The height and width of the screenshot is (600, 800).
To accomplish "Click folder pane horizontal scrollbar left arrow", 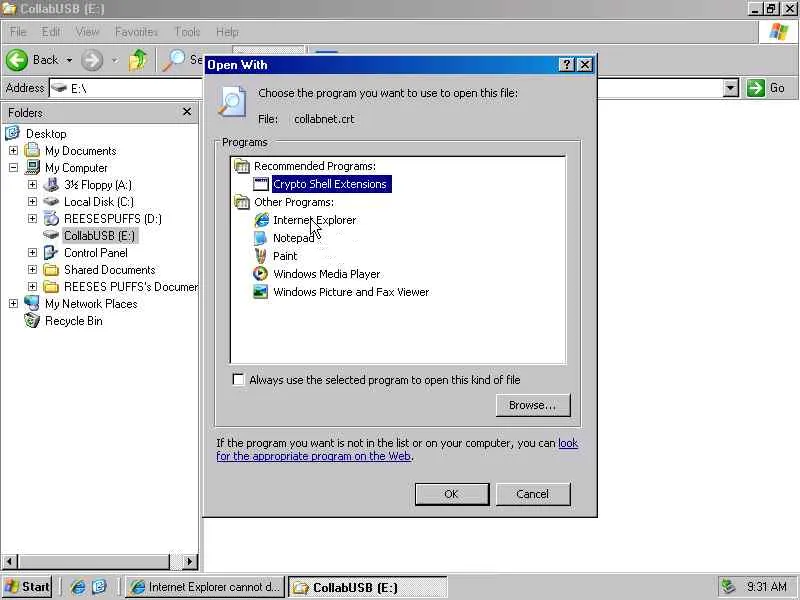I will [10, 562].
